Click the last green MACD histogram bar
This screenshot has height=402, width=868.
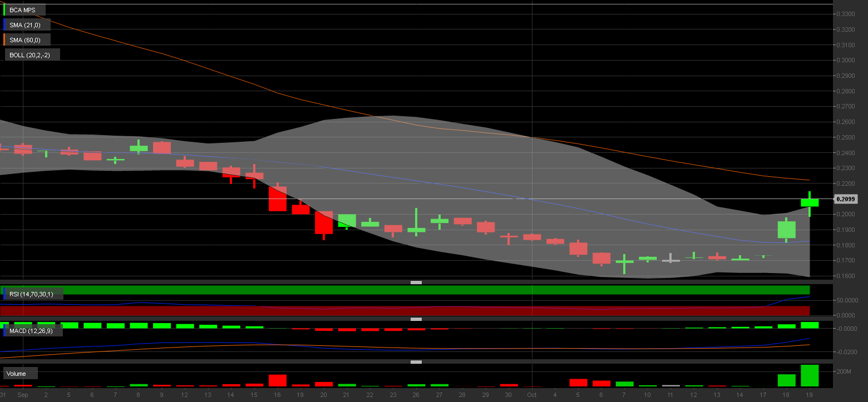click(810, 325)
